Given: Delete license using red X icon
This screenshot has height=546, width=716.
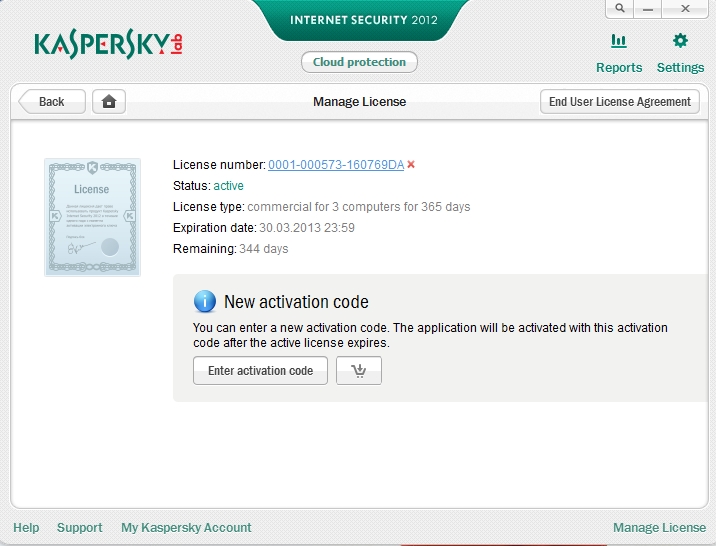Looking at the screenshot, I should click(x=411, y=164).
